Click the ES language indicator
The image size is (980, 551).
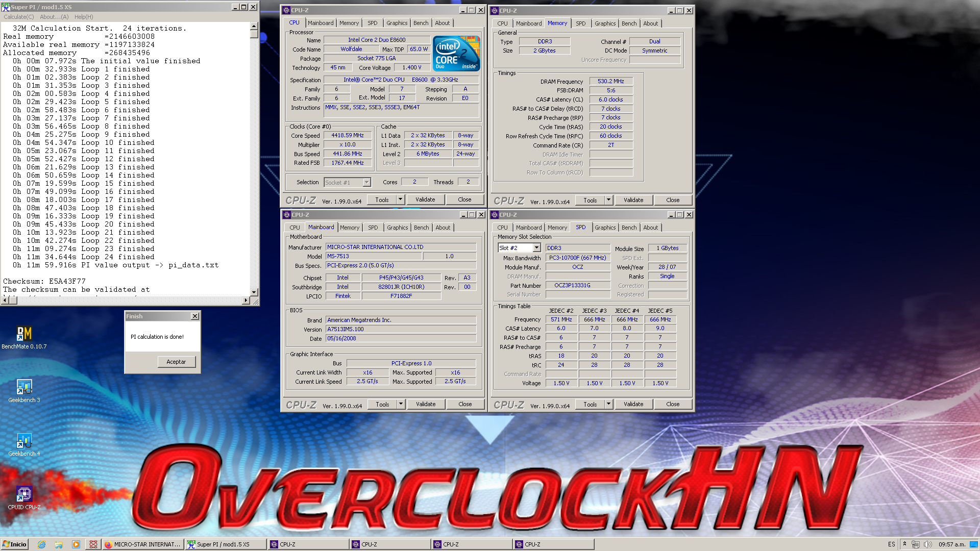pos(891,544)
